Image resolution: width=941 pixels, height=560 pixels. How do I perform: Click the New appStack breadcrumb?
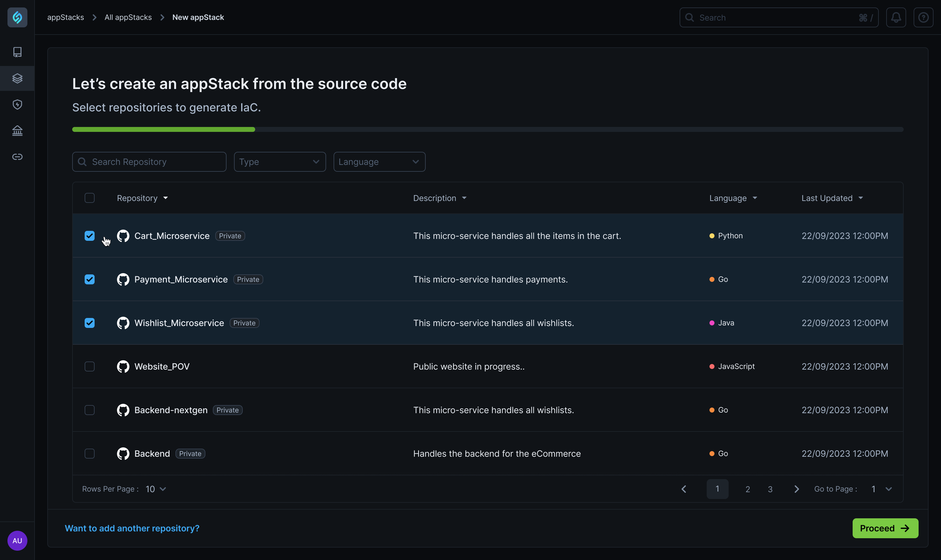point(198,17)
